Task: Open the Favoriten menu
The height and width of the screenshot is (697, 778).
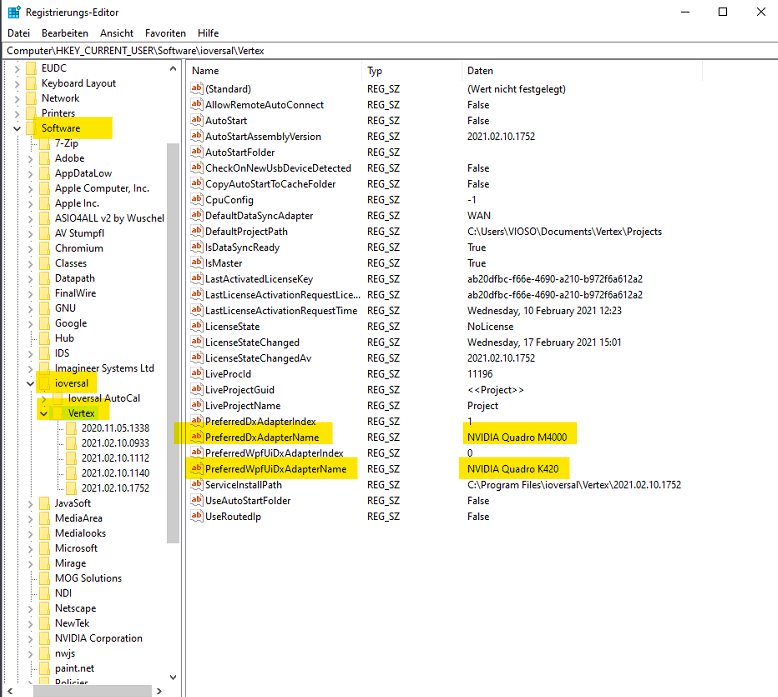Action: pos(165,33)
